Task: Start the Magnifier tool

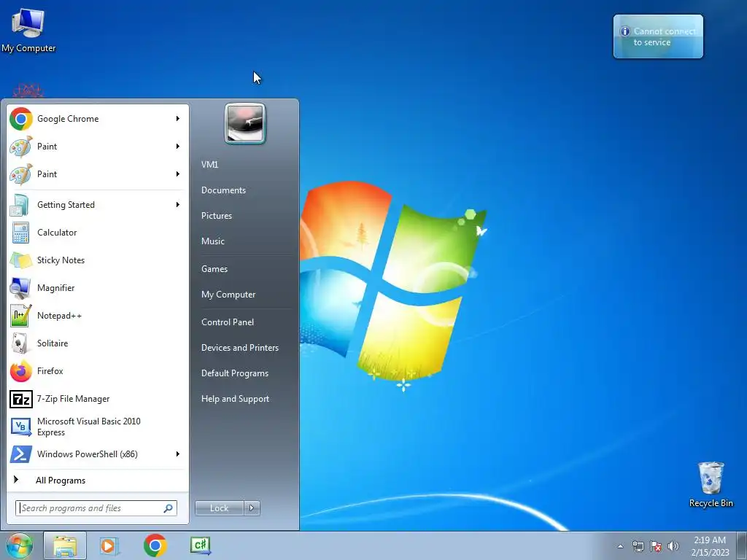Action: [97, 287]
